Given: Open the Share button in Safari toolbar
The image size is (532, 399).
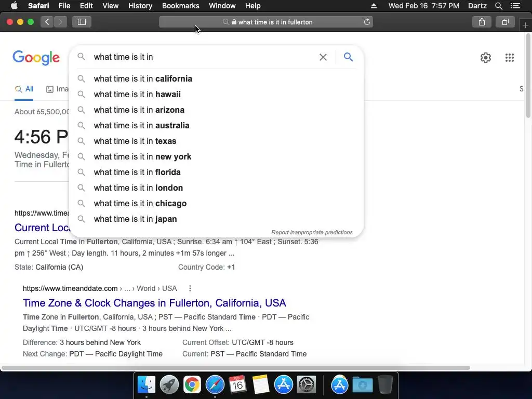Looking at the screenshot, I should [x=482, y=22].
